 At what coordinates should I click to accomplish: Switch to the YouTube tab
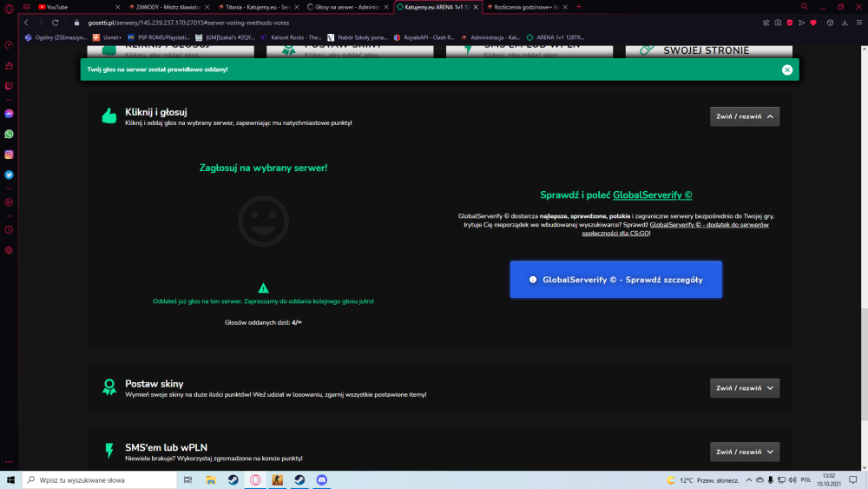point(77,7)
